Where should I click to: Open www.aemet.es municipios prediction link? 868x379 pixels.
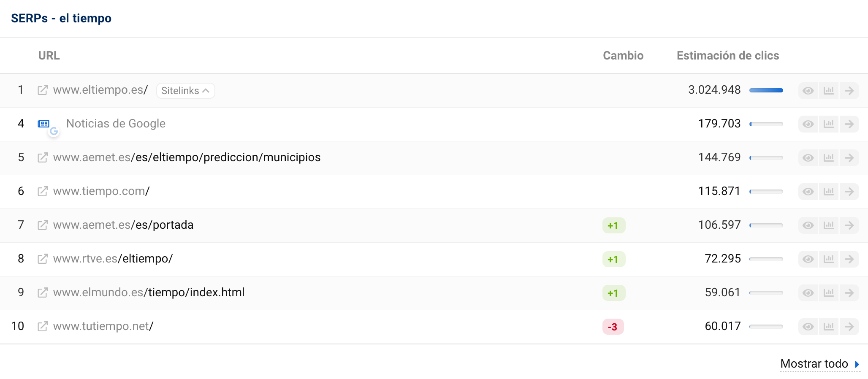tap(187, 157)
